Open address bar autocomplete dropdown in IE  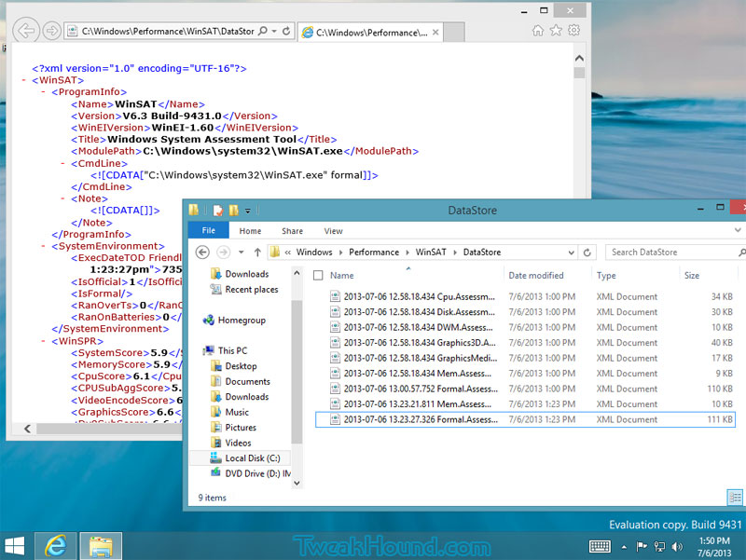click(x=274, y=31)
